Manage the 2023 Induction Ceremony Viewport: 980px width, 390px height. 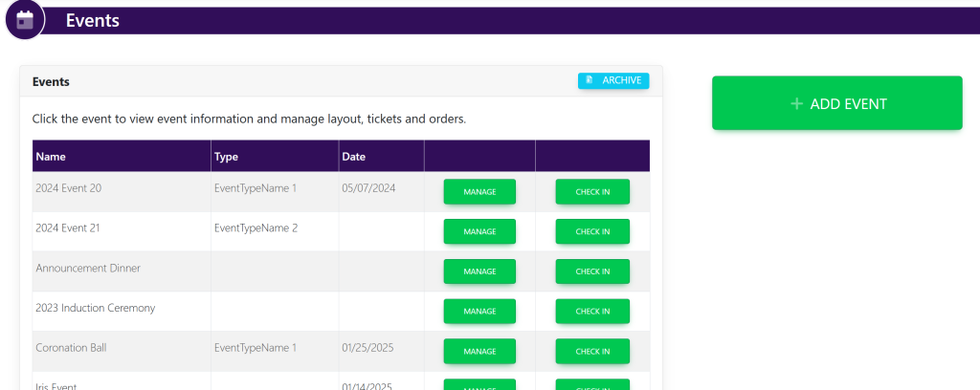click(x=479, y=312)
